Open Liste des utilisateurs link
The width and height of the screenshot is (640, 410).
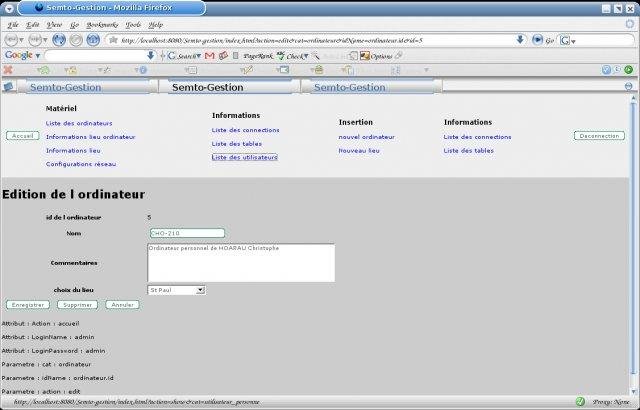click(244, 157)
